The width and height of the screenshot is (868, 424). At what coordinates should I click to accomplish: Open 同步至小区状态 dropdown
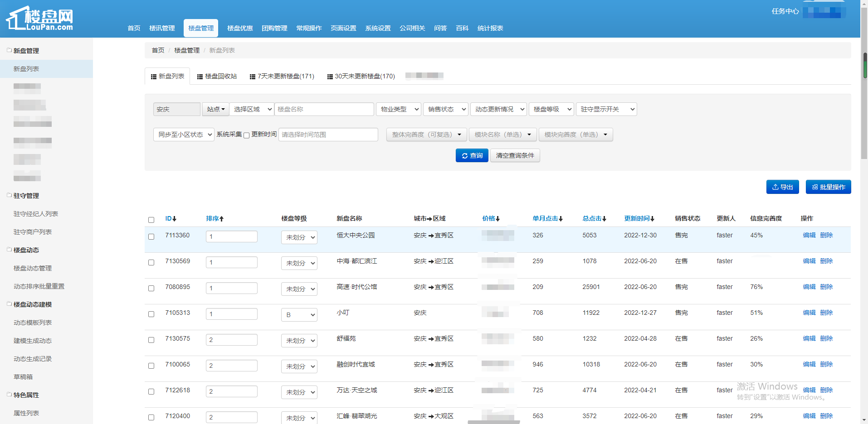point(184,135)
